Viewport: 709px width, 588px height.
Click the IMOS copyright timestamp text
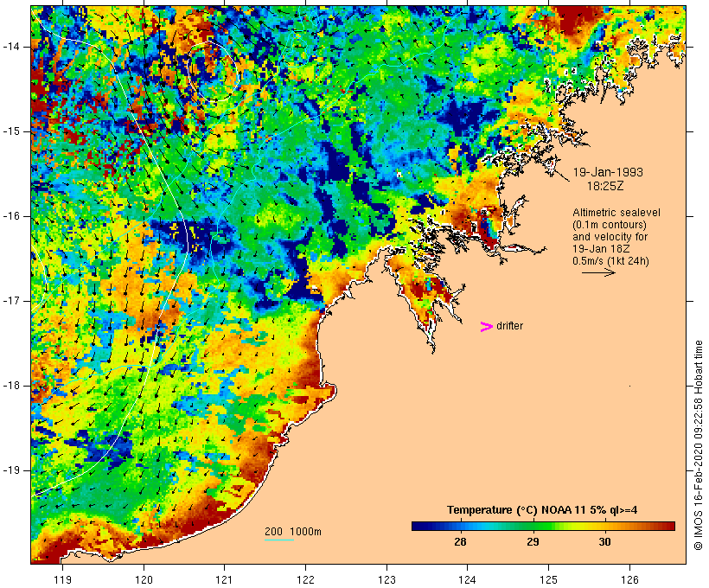coord(698,445)
